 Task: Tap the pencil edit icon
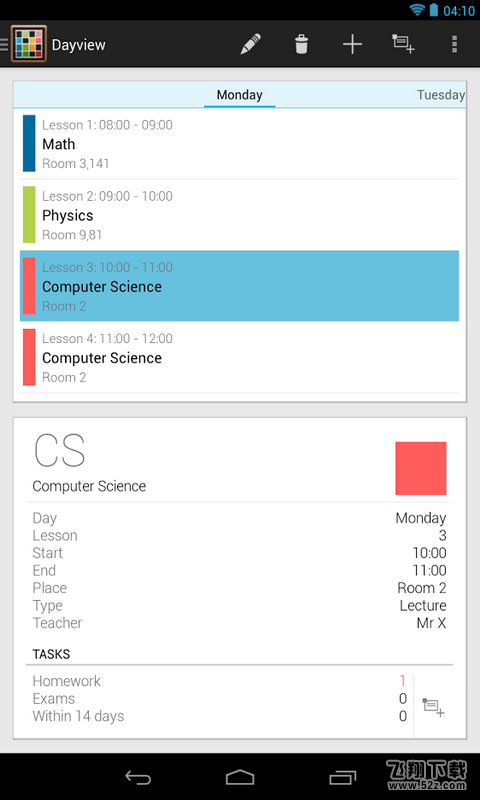pyautogui.click(x=250, y=44)
